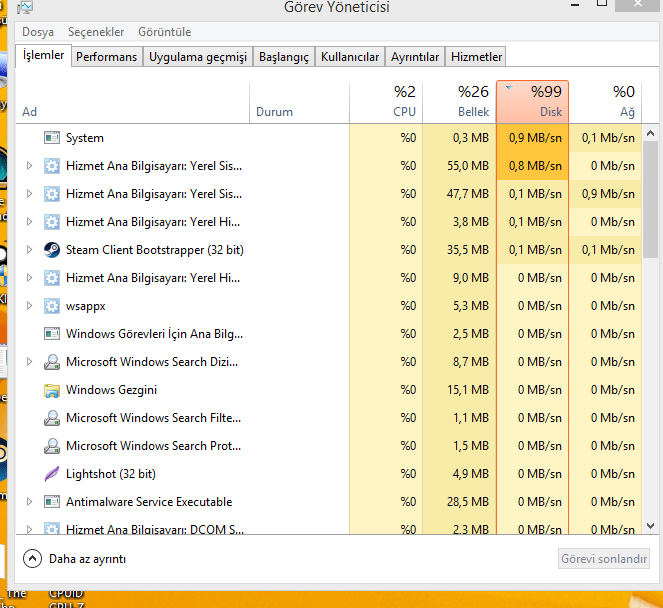Expand the Hizmet process using 47,7 MB
This screenshot has width=663, height=608.
29,194
